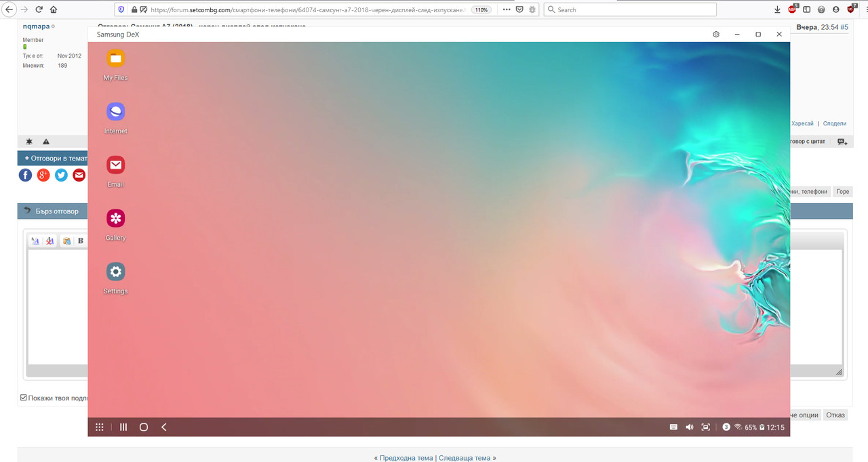868x462 pixels.
Task: Click the Горе button
Action: coord(842,192)
